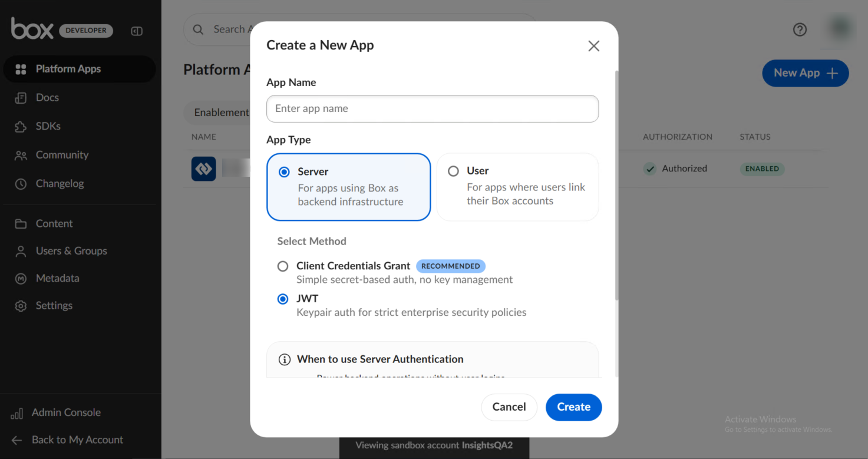Viewport: 868px width, 459px height.
Task: Click the Platform Apps grid icon
Action: (21, 69)
